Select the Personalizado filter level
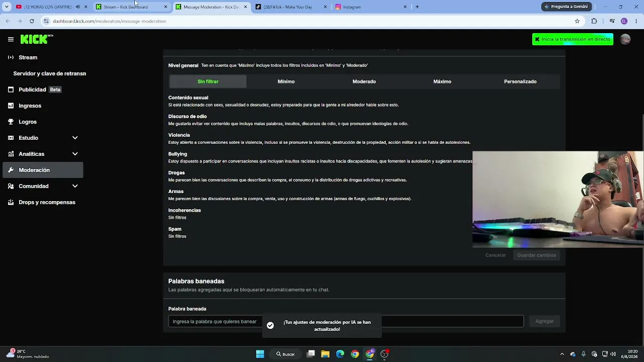Image resolution: width=644 pixels, height=362 pixels. click(520, 81)
